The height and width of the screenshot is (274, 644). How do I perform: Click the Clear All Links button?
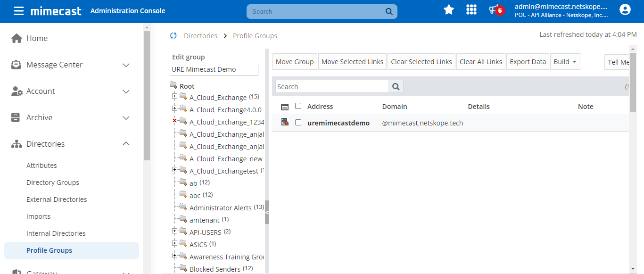[481, 62]
